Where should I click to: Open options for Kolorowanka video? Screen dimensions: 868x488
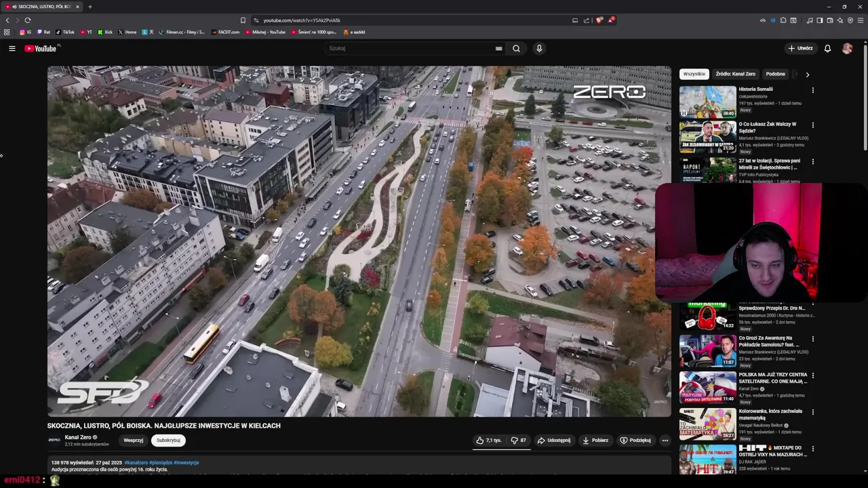tap(812, 412)
